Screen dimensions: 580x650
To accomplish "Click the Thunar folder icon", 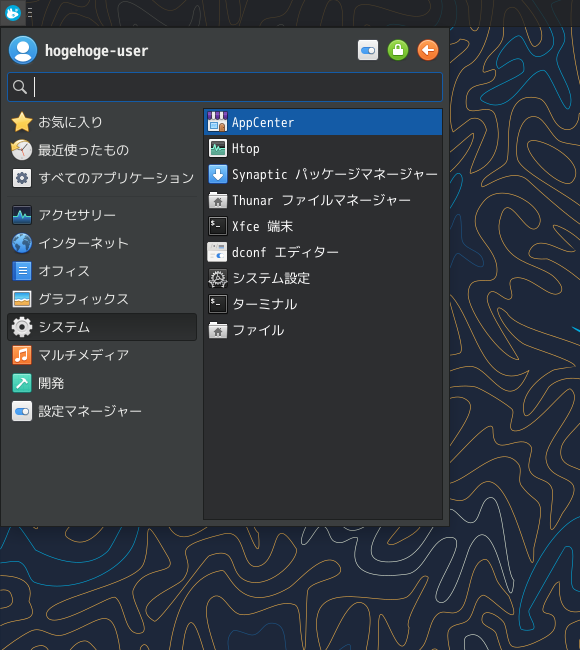I will coord(218,200).
